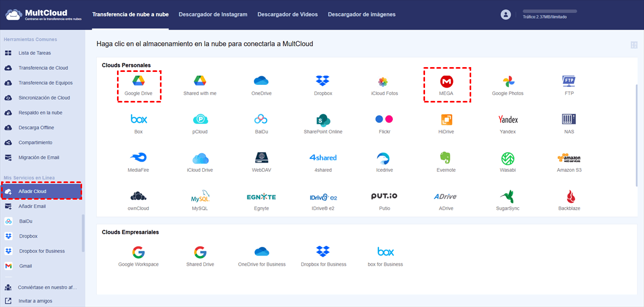The width and height of the screenshot is (644, 307).
Task: Open Transferencia de nube a nube tab
Action: click(x=130, y=14)
